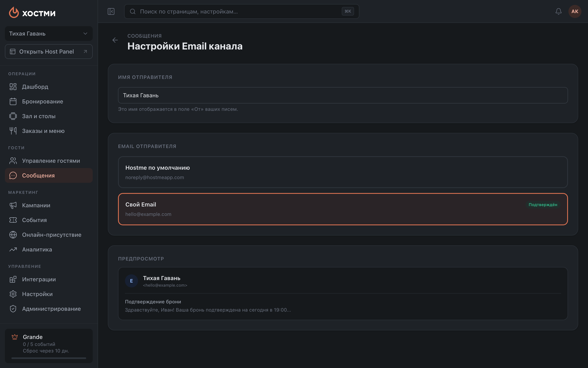Viewport: 588px width, 368px height.
Task: Expand the Тихая Гавань venue dropdown
Action: coord(49,34)
